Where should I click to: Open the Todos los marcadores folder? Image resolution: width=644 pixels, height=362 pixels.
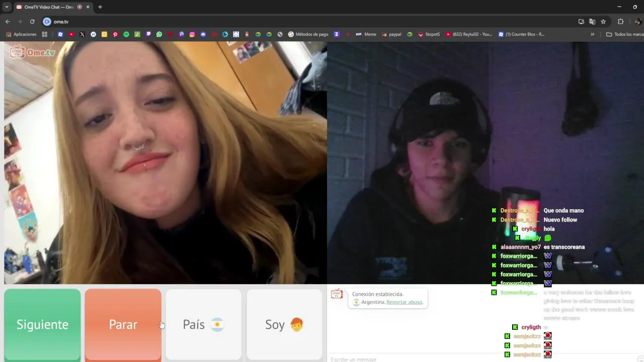point(625,34)
